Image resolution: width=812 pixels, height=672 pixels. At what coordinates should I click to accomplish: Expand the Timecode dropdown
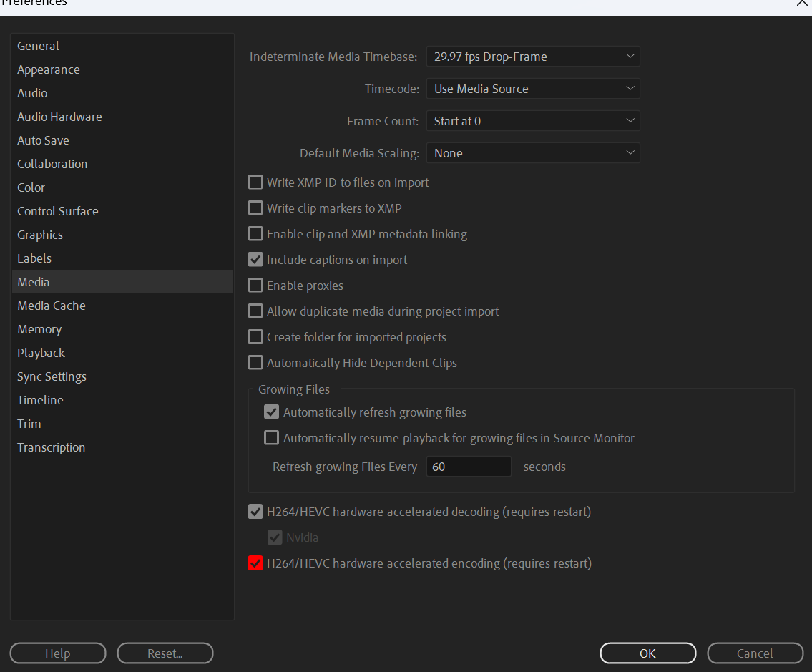[x=532, y=89]
